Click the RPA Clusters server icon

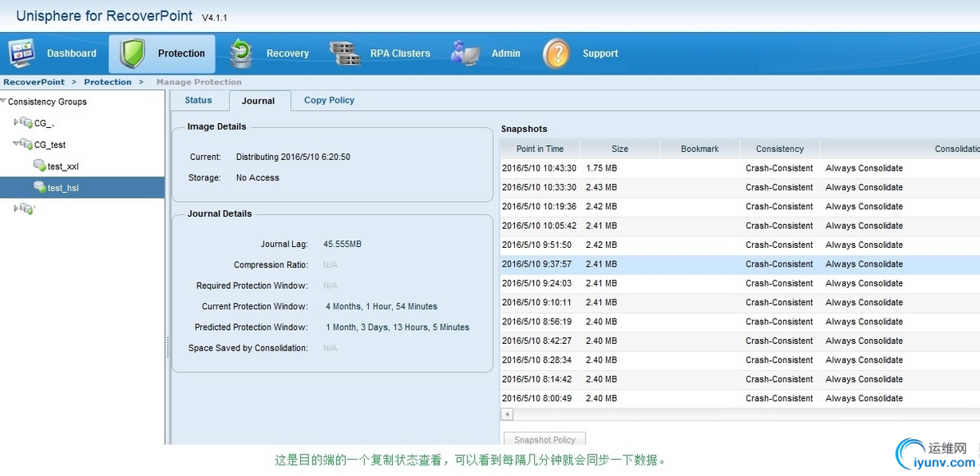click(x=345, y=53)
